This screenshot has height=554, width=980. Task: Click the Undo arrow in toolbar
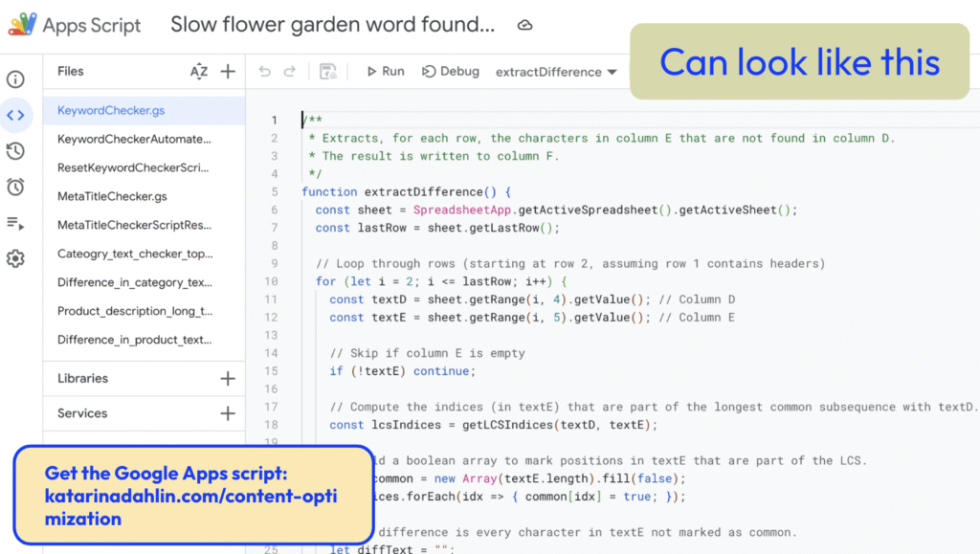point(265,72)
